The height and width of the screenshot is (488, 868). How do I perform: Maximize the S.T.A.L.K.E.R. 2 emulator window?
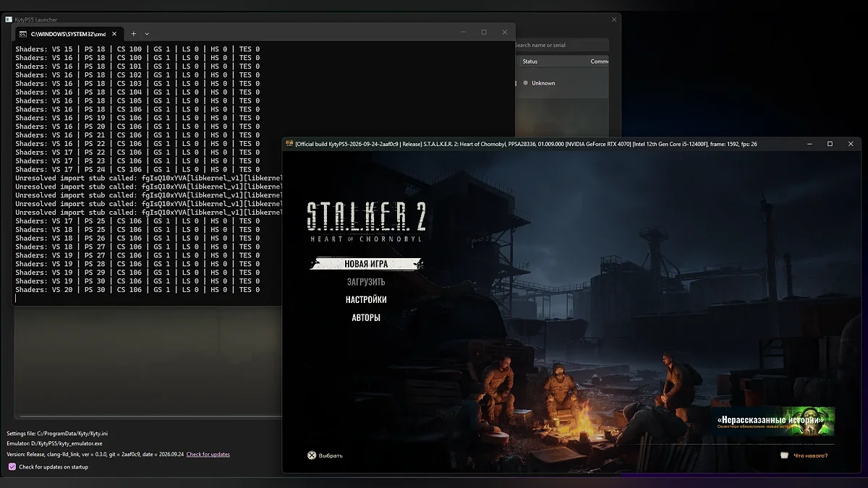click(830, 144)
